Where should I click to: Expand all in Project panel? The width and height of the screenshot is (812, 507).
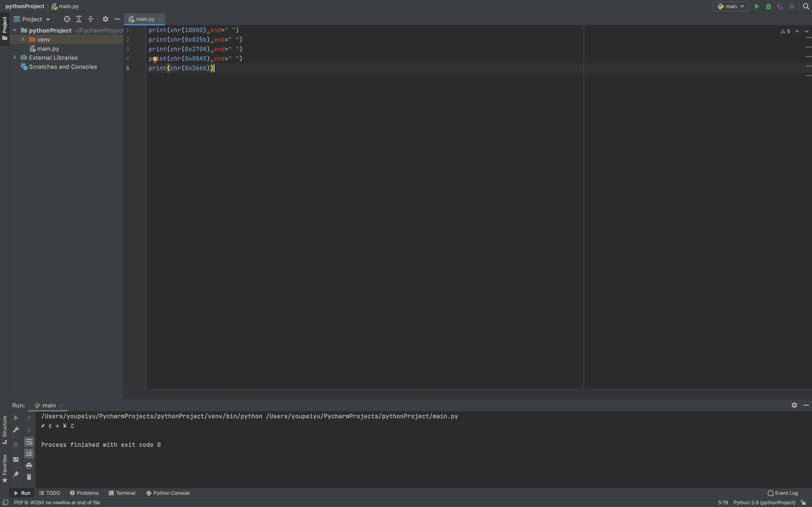coord(79,19)
